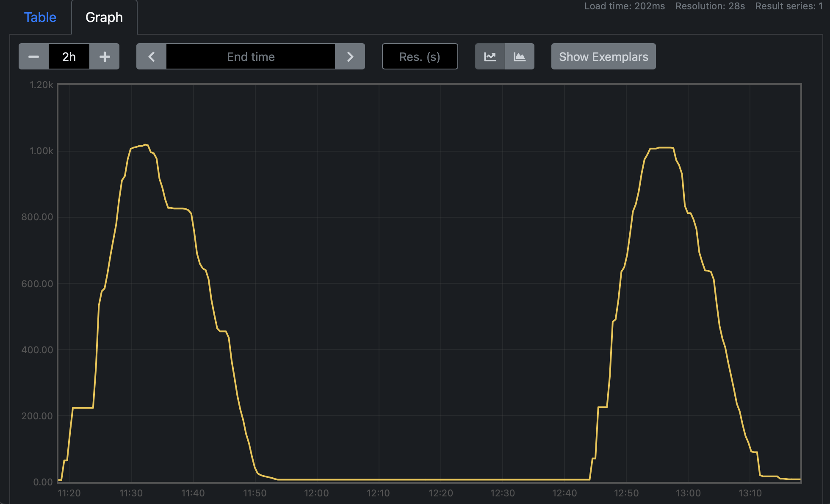Increase the time range with plus button
The image size is (830, 504).
[105, 56]
